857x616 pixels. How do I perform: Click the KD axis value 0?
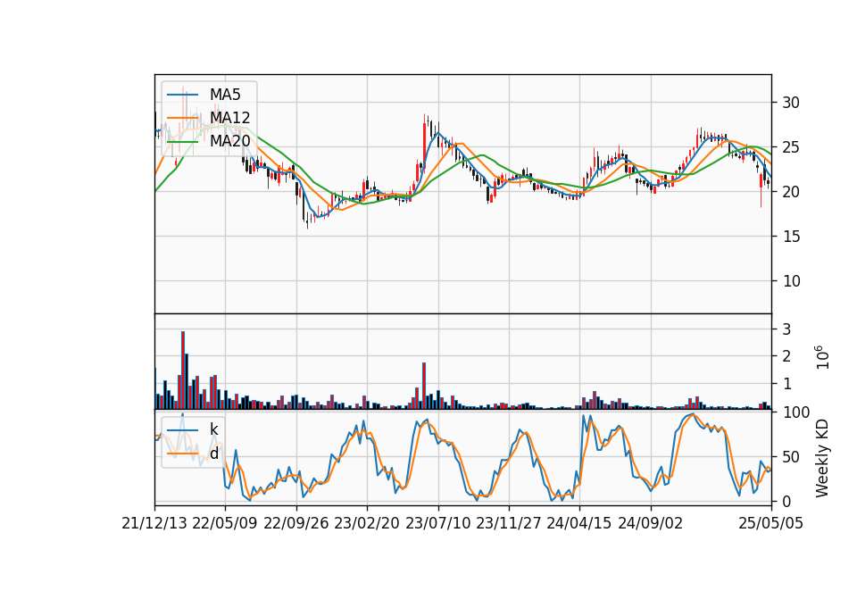click(786, 501)
